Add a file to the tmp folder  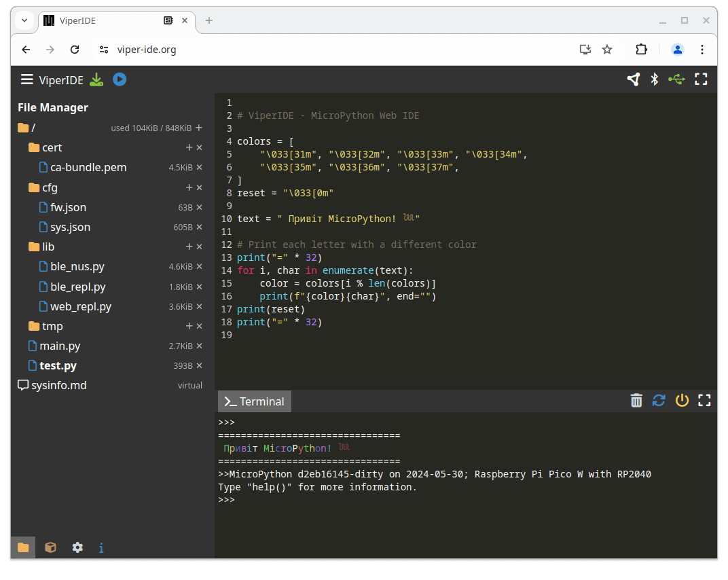click(x=189, y=326)
